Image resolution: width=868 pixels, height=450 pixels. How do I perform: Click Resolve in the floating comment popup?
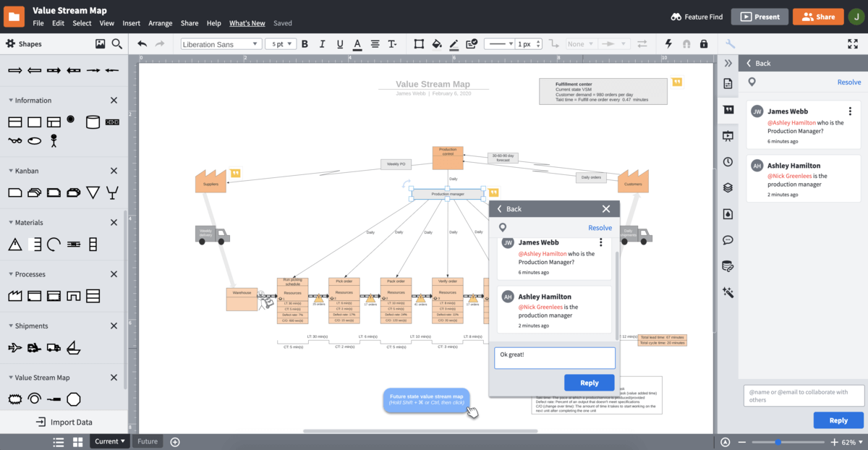[x=600, y=228]
